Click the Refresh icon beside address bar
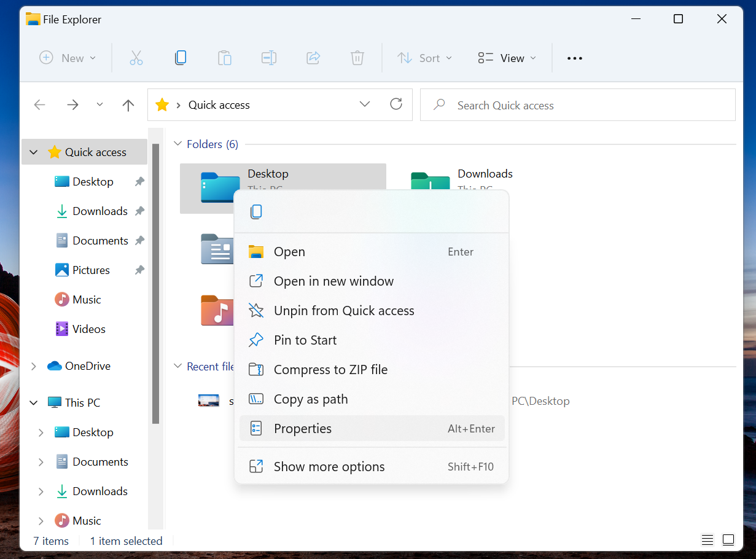The image size is (756, 559). 396,104
